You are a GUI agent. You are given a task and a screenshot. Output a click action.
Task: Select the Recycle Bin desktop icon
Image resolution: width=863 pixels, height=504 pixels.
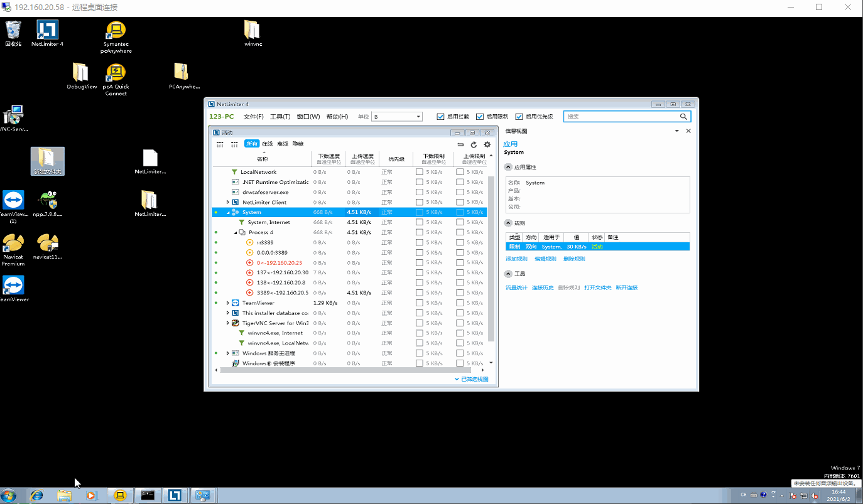point(13,33)
